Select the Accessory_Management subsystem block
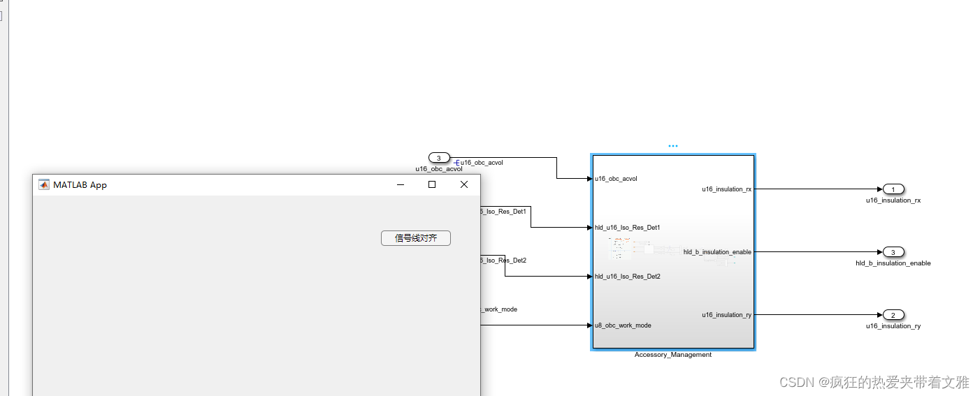 pyautogui.click(x=672, y=252)
